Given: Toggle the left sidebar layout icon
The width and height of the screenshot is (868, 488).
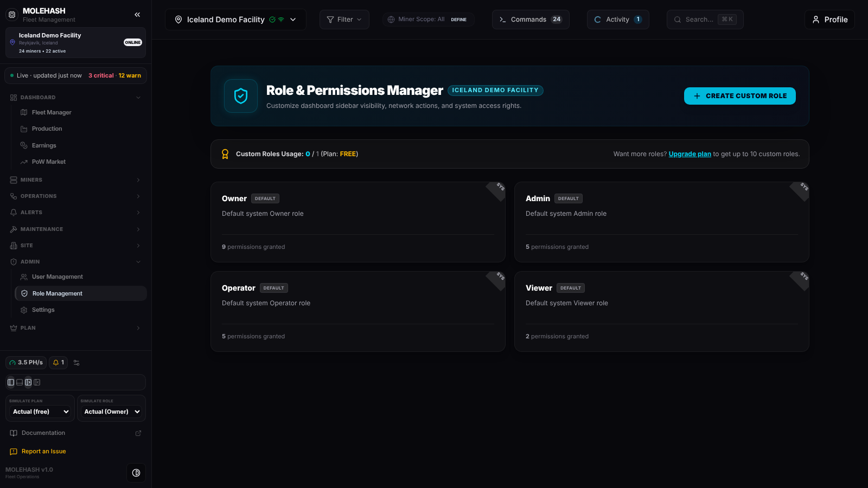Looking at the screenshot, I should [x=11, y=382].
